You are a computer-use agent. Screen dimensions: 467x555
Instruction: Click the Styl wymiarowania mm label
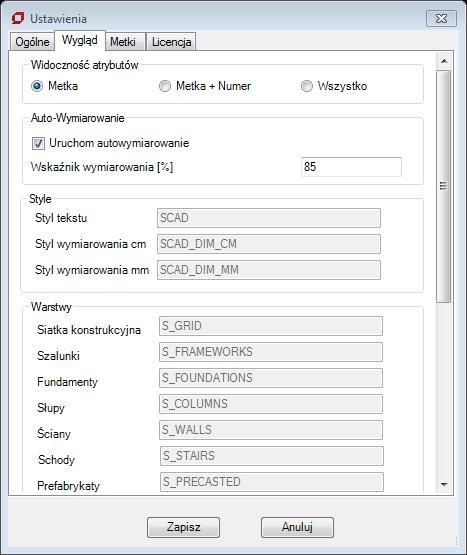(x=92, y=270)
